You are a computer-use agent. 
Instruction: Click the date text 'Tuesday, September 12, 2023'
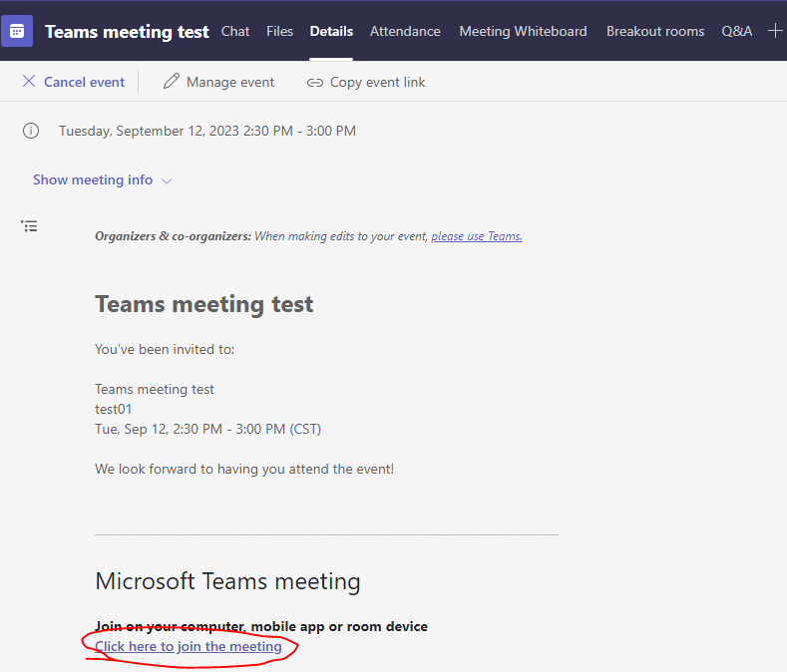[149, 131]
